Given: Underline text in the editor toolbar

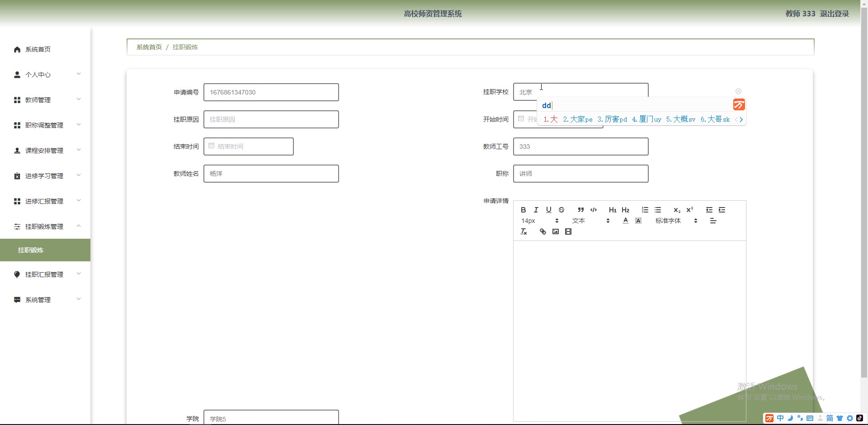Looking at the screenshot, I should pos(548,210).
